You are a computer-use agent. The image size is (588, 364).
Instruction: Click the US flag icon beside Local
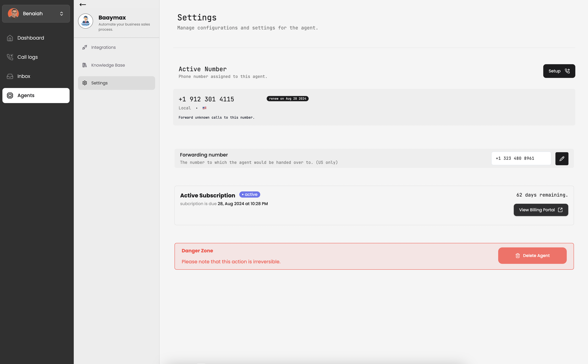coord(204,108)
